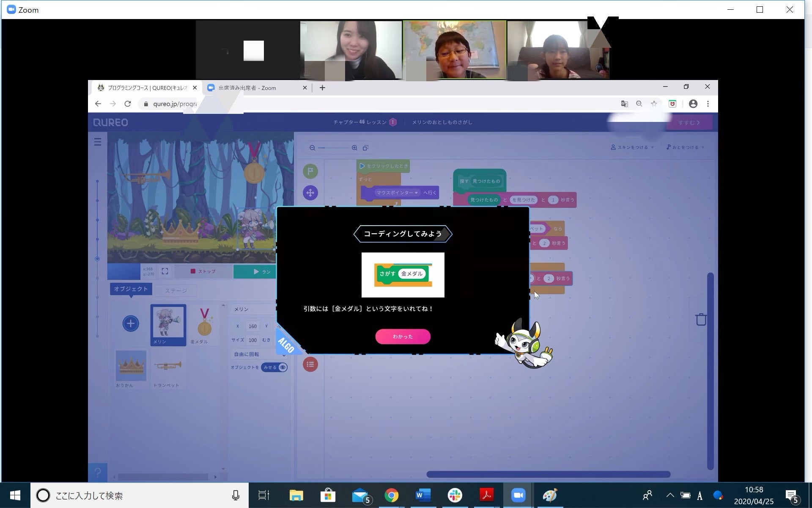The height and width of the screenshot is (508, 812).
Task: Open the Windows notification center
Action: tap(792, 495)
